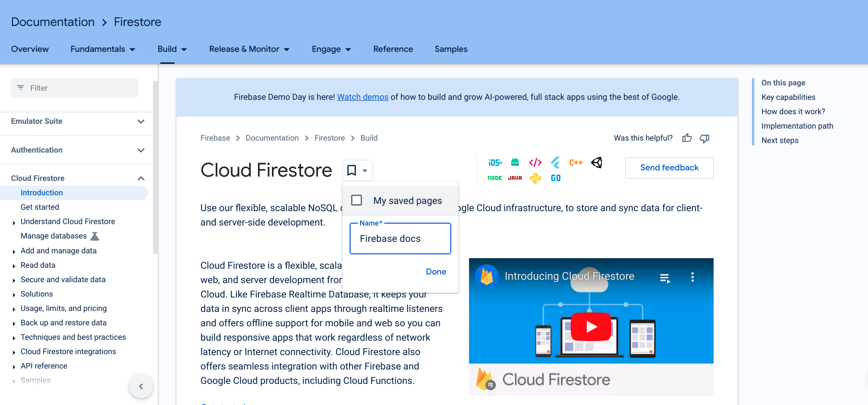
Task: Check the My saved pages checkbox
Action: click(357, 200)
